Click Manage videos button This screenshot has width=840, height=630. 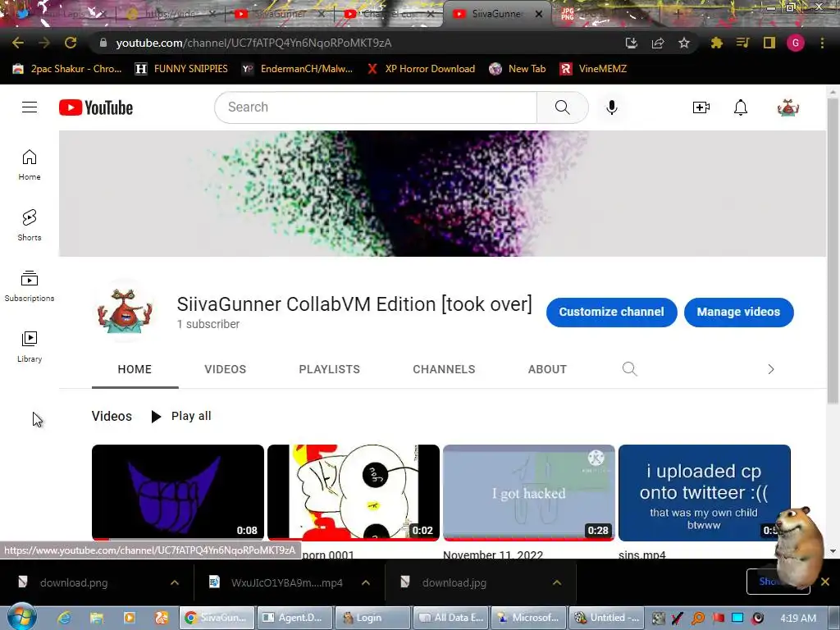pos(739,312)
